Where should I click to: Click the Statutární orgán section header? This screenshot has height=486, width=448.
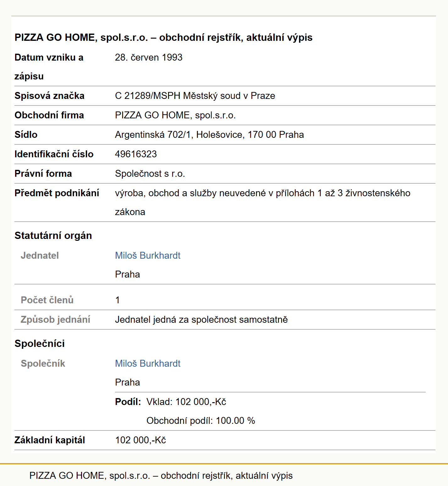53,235
